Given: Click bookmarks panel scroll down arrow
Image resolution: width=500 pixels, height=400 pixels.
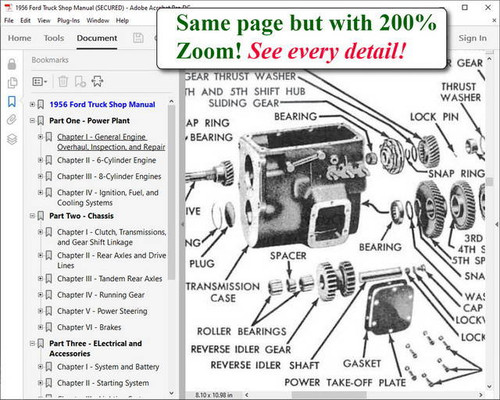Looking at the screenshot, I should [171, 393].
